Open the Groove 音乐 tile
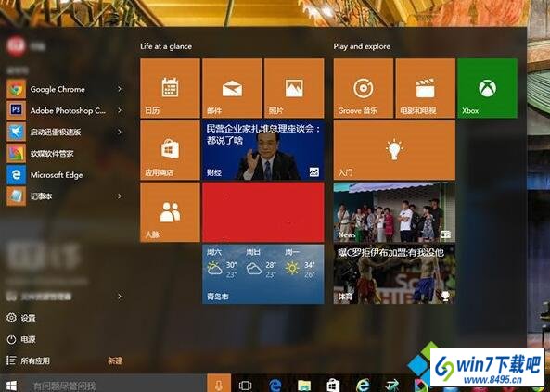 pos(364,88)
